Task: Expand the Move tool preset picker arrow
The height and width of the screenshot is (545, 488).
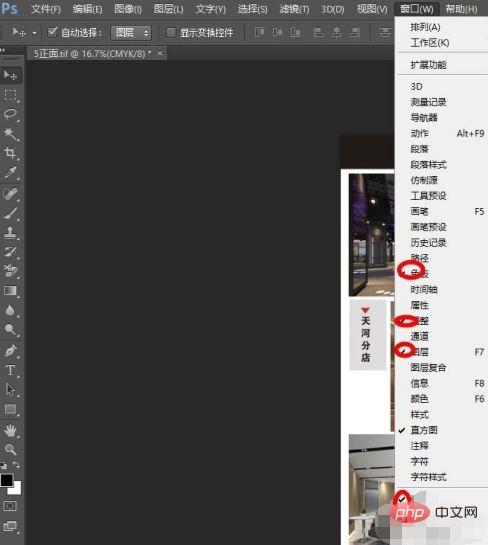Action: pyautogui.click(x=34, y=33)
